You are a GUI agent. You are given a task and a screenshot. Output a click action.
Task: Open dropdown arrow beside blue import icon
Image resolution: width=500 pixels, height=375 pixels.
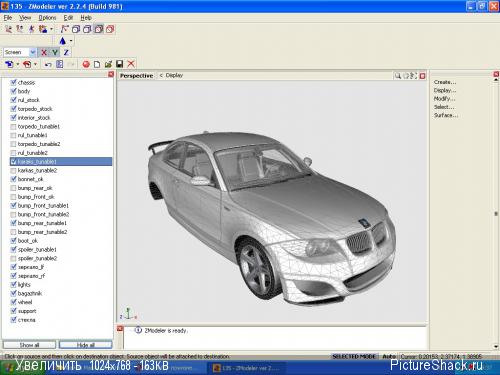17,64
